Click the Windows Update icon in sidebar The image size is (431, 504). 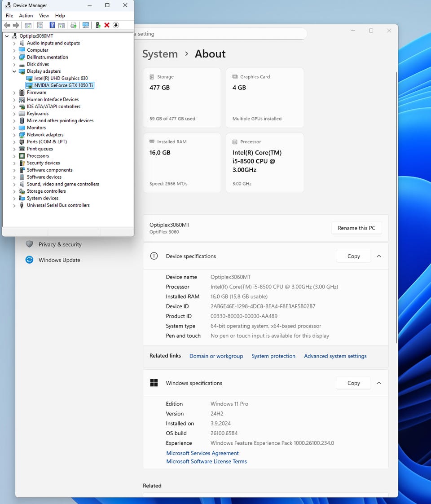point(30,260)
